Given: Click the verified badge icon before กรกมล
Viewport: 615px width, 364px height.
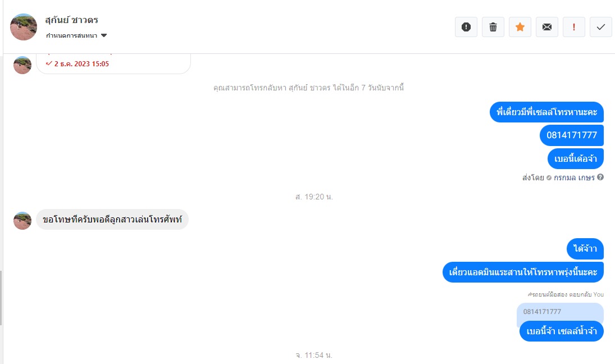Looking at the screenshot, I should [549, 178].
